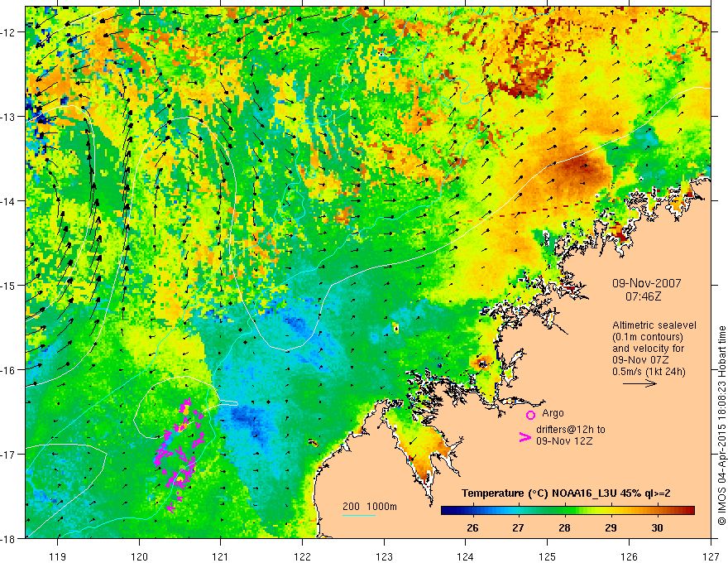Click the magenta drifters arrowhead legend symbol
The image size is (728, 563).
pos(525,436)
